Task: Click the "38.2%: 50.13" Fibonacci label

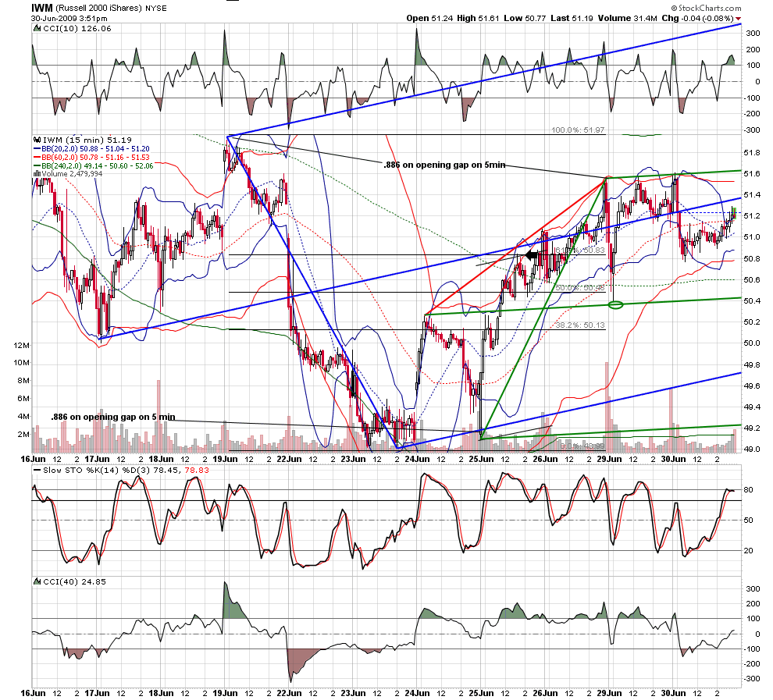Action: click(x=579, y=325)
